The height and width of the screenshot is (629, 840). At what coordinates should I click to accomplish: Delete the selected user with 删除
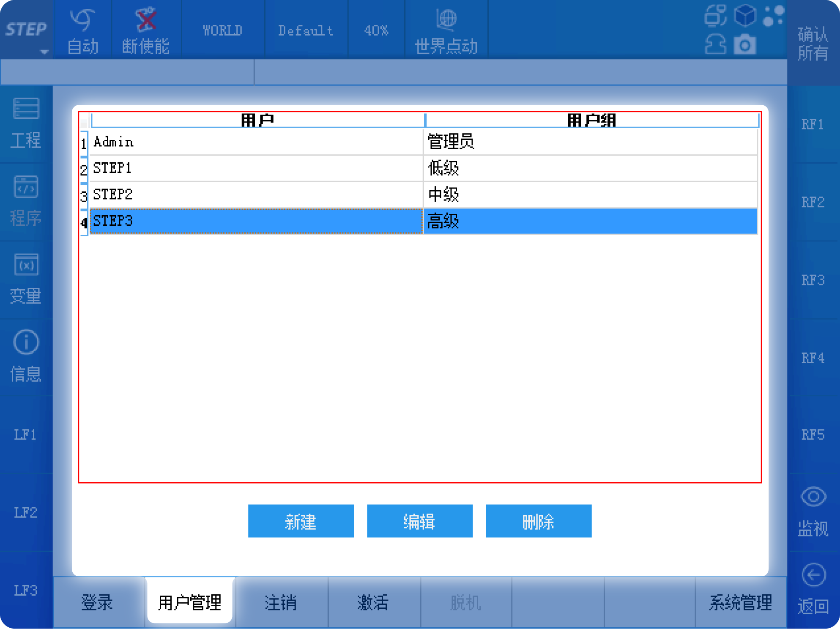coord(539,521)
